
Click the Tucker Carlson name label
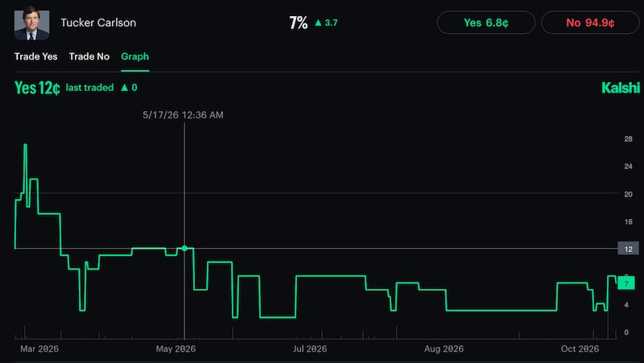point(98,23)
